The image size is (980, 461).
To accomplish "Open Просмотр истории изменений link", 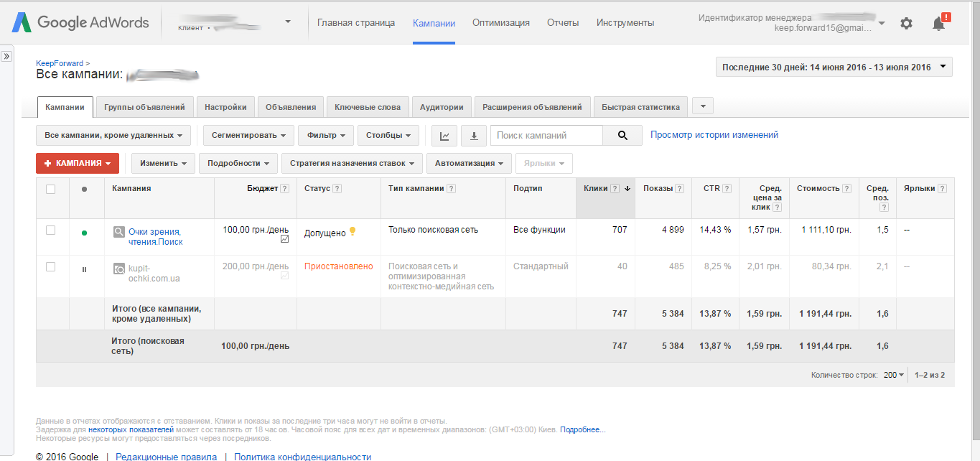I will pyautogui.click(x=715, y=135).
